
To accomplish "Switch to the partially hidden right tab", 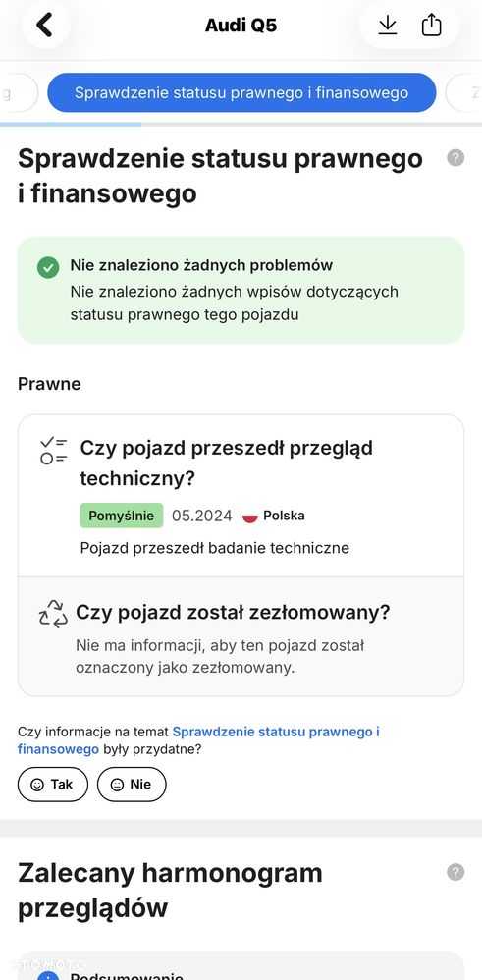I will pyautogui.click(x=464, y=92).
